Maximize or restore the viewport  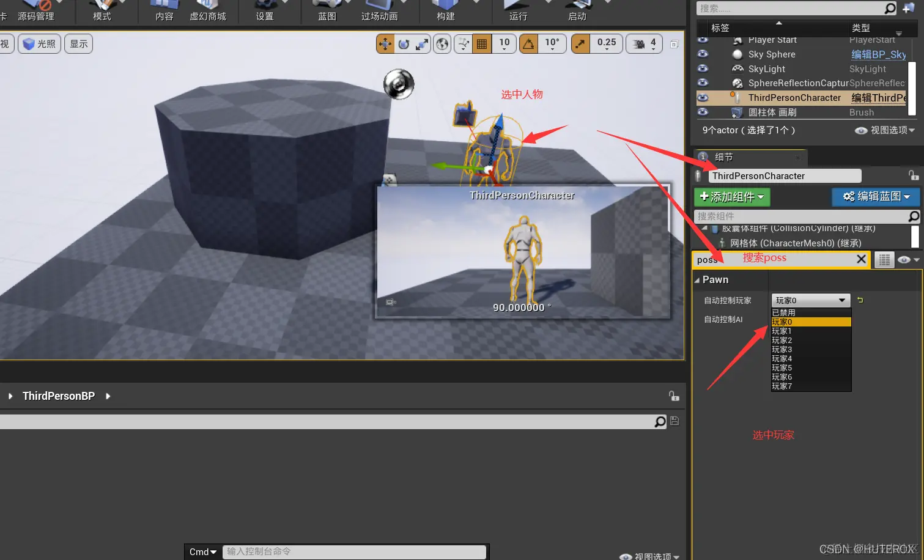tap(675, 44)
